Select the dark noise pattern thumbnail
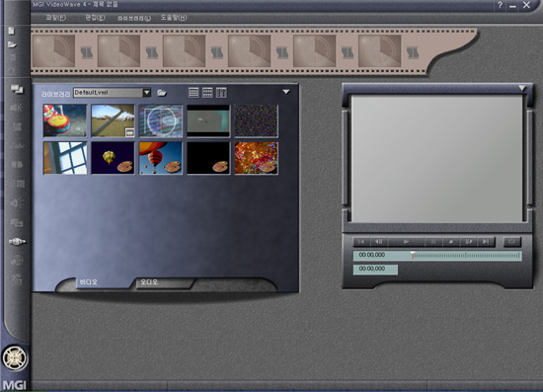The height and width of the screenshot is (392, 543). (257, 120)
